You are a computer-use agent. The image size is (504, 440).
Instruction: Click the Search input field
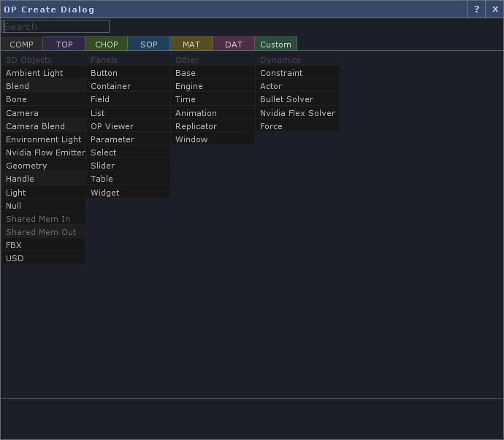pos(56,26)
